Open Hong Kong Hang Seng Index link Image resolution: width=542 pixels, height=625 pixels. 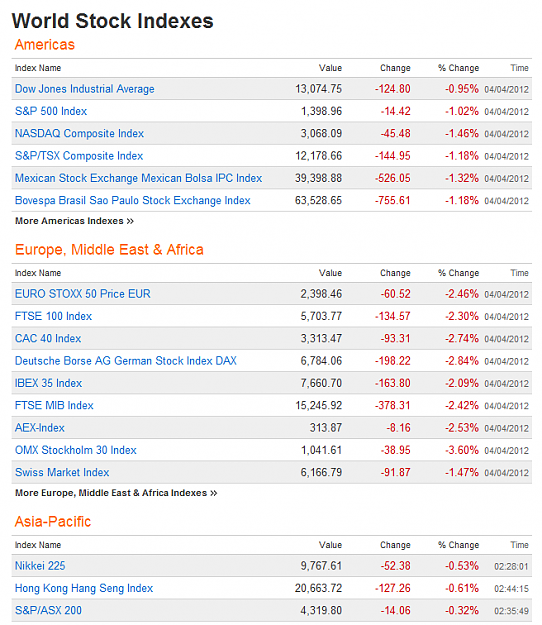point(84,588)
